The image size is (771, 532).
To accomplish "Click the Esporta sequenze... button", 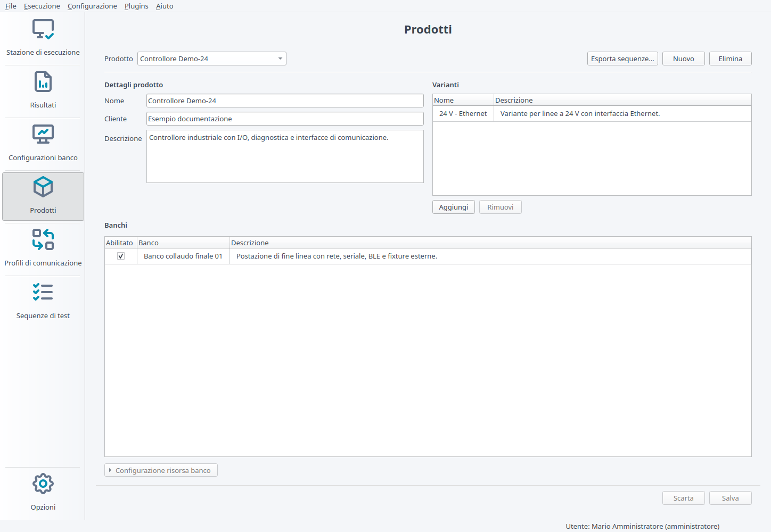I will tap(622, 59).
